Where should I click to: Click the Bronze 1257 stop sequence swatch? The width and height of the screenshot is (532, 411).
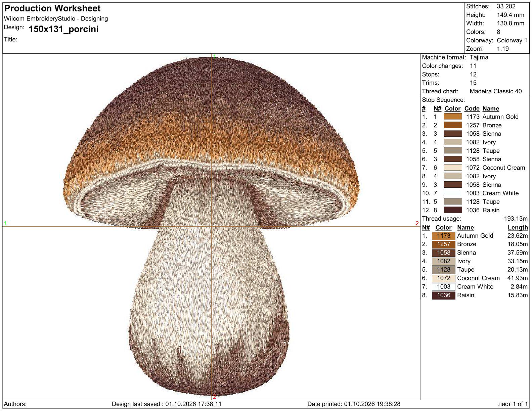tap(452, 125)
